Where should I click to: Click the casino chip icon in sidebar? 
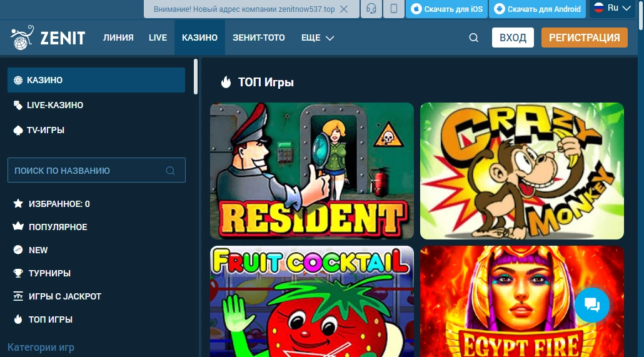point(18,80)
